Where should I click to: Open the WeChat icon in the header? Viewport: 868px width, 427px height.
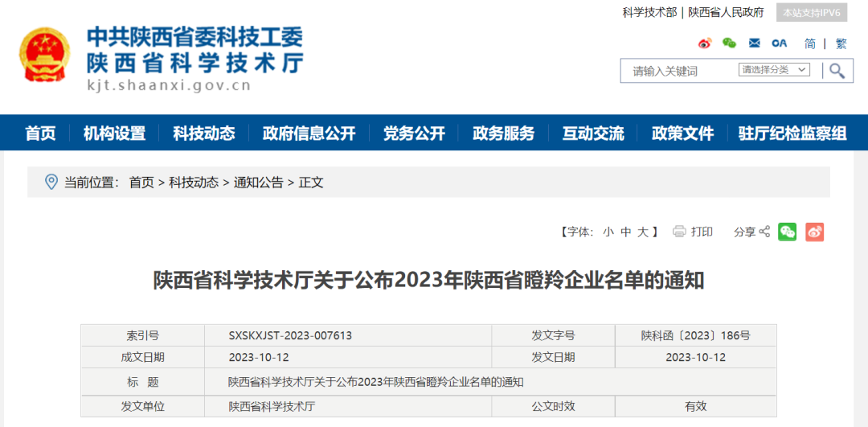[x=729, y=43]
